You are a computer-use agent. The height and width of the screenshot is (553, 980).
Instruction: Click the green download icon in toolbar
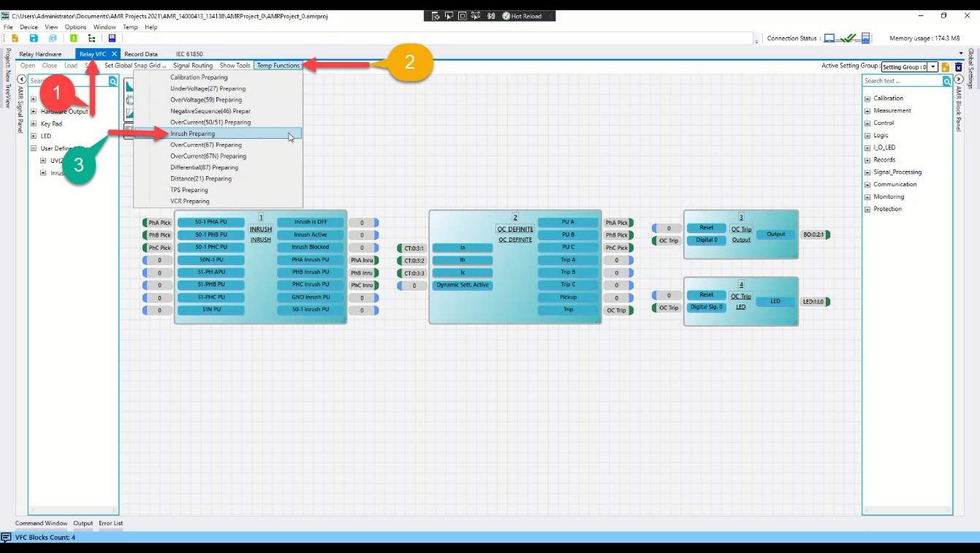click(x=73, y=38)
